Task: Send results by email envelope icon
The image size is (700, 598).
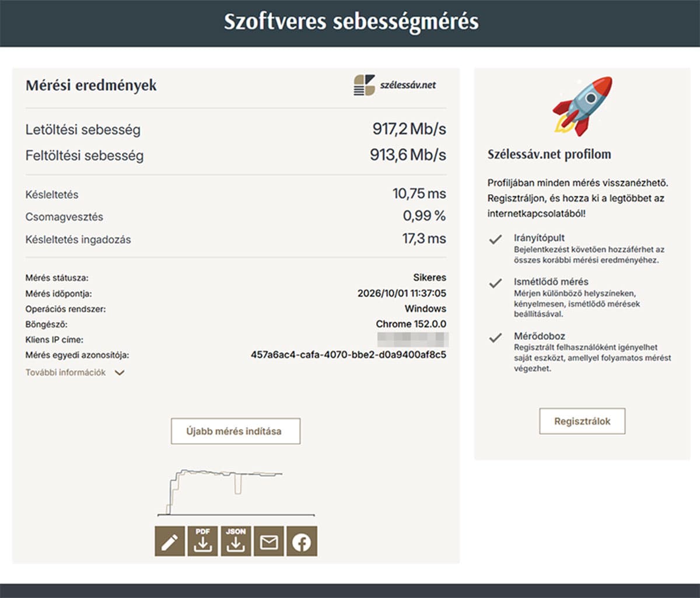Action: (x=269, y=541)
